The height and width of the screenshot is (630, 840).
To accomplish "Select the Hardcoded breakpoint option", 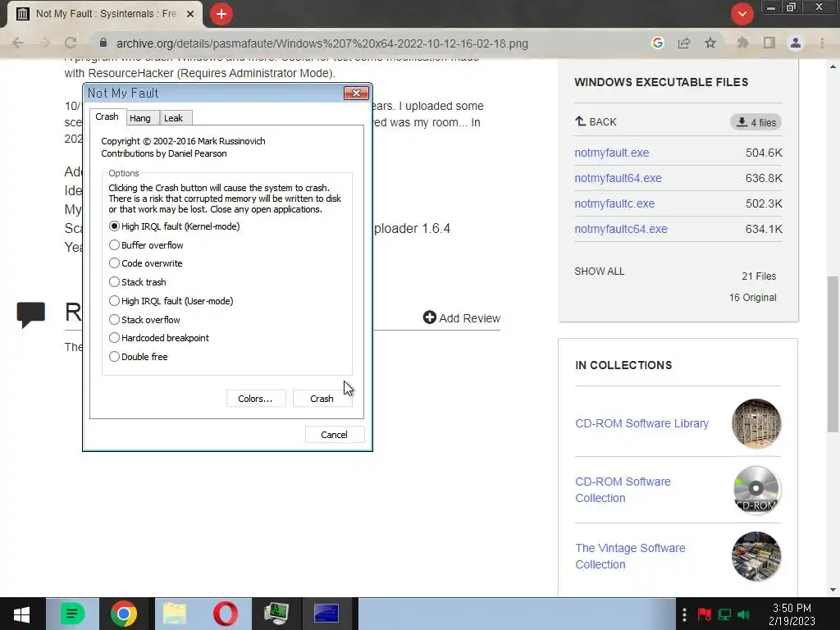I will (159, 338).
